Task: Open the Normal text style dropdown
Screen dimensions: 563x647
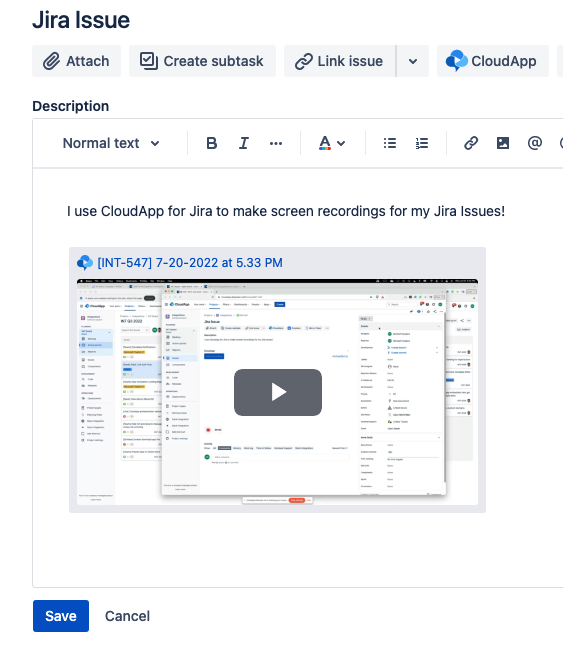Action: [111, 143]
